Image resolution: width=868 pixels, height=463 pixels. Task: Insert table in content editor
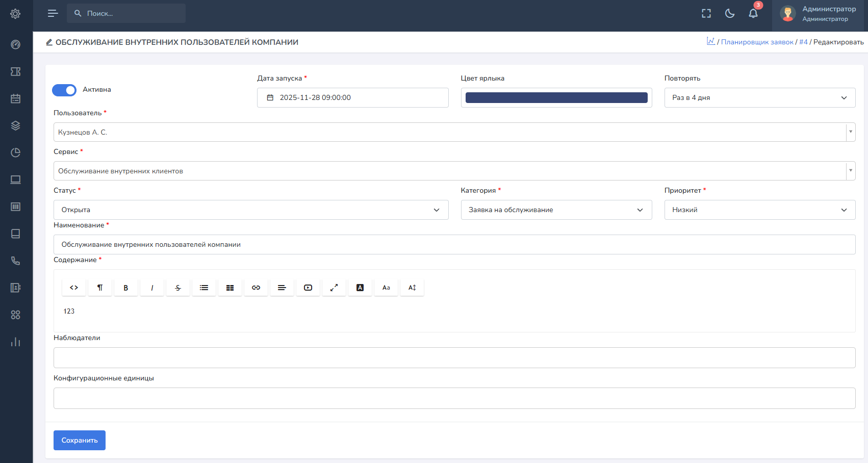(x=230, y=288)
